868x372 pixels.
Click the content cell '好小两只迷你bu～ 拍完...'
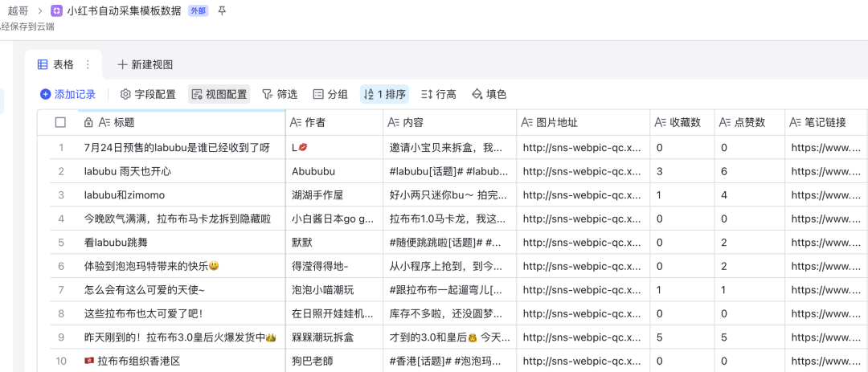pos(450,195)
